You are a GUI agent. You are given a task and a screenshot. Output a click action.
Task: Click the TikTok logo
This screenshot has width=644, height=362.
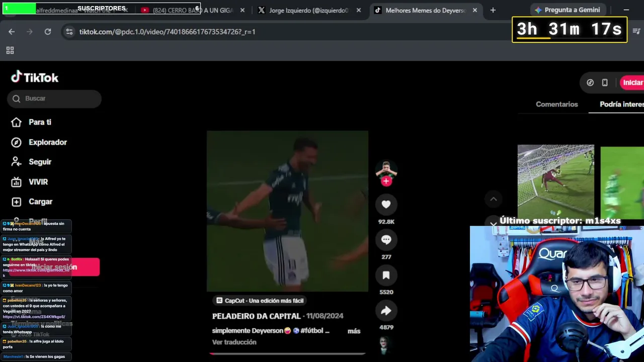(x=35, y=77)
